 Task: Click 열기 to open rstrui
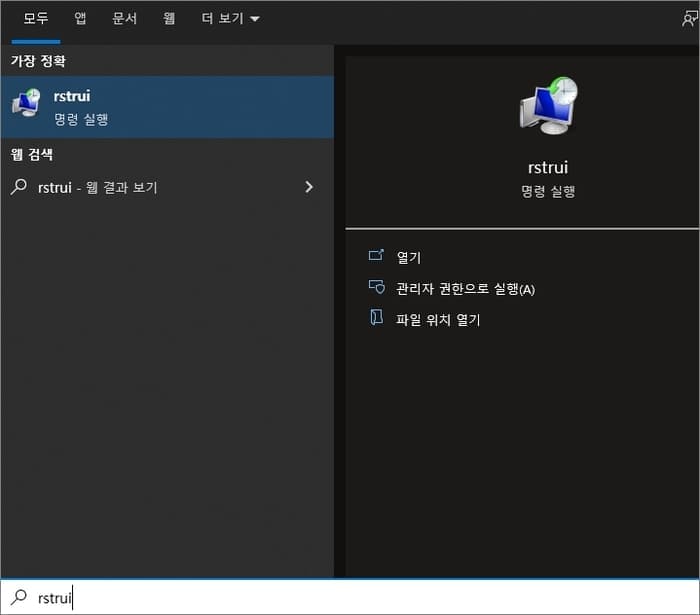coord(408,258)
